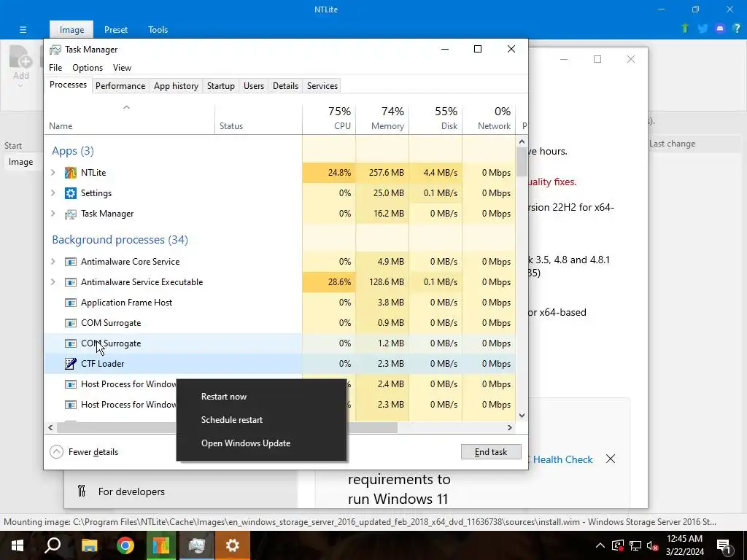
Task: Expand the Settings process group
Action: tap(53, 192)
